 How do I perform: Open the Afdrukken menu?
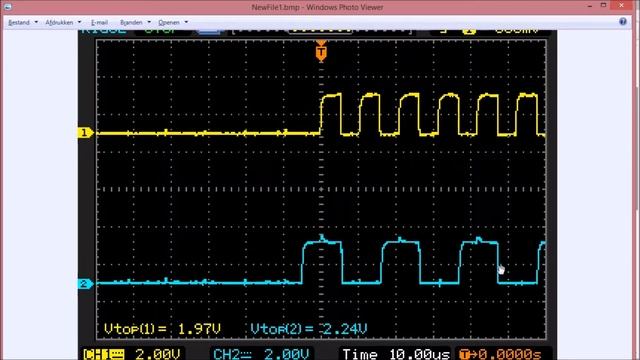pos(59,22)
